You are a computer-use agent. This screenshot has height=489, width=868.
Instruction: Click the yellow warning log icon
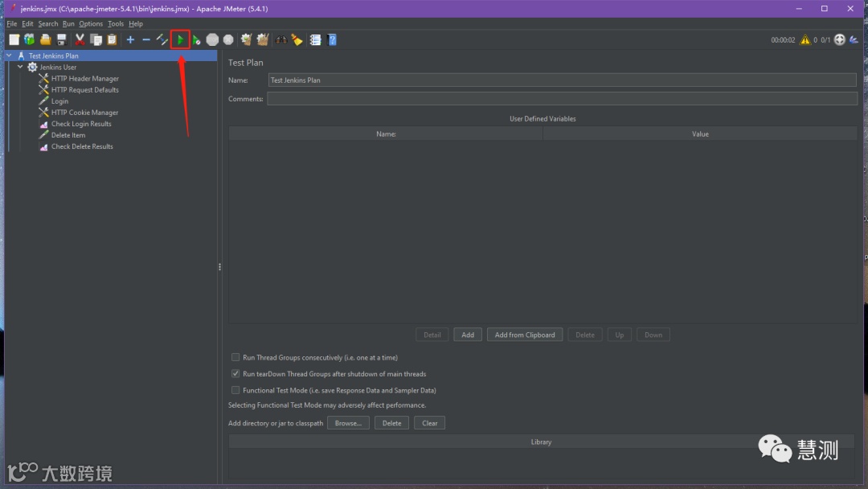tap(805, 39)
